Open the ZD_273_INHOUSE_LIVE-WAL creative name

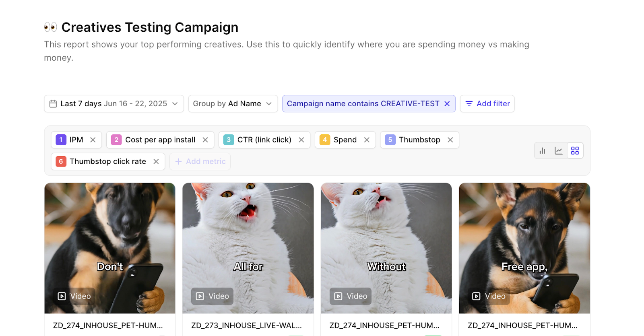[x=246, y=326]
